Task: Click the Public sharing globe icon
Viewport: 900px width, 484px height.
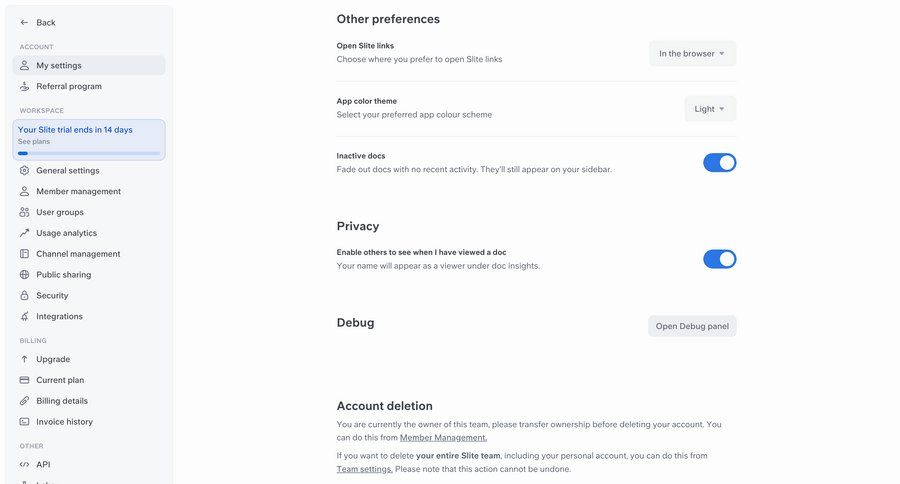Action: [25, 275]
